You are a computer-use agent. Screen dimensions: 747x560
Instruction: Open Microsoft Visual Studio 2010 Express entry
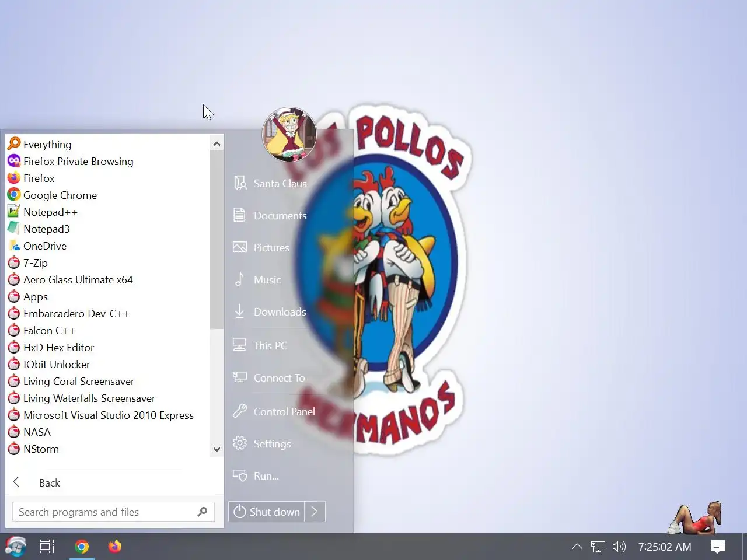point(107,415)
